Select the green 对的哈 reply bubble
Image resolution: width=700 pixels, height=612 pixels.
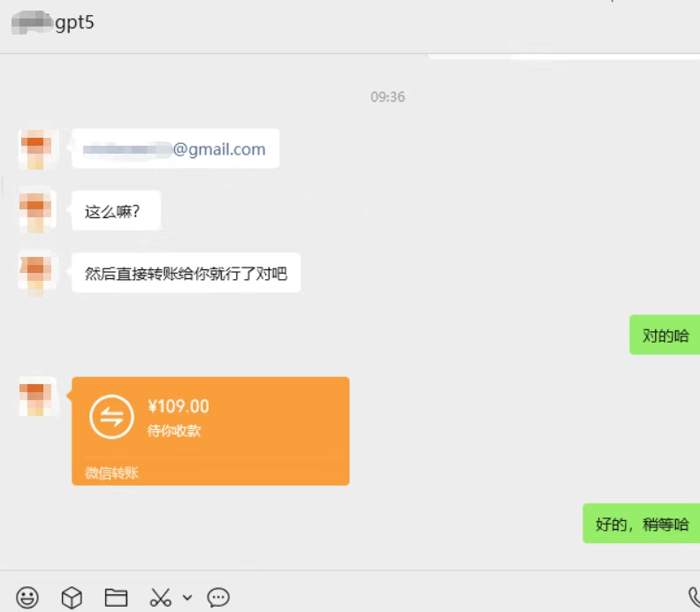(x=665, y=335)
